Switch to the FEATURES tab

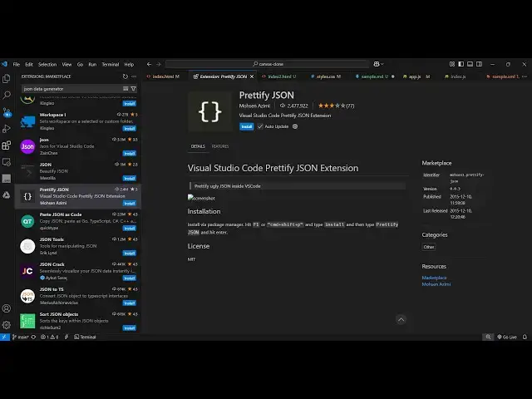[220, 146]
